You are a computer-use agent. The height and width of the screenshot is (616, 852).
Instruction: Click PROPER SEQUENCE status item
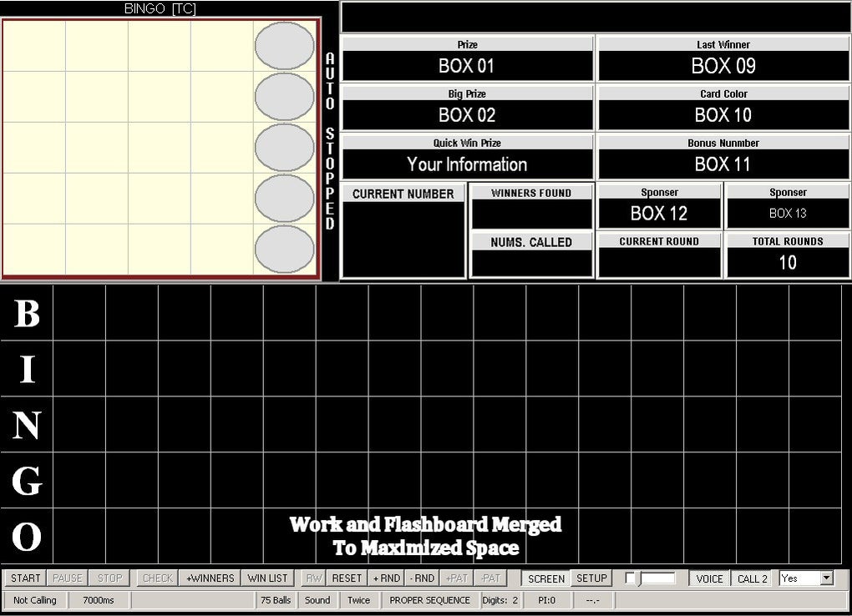click(429, 599)
